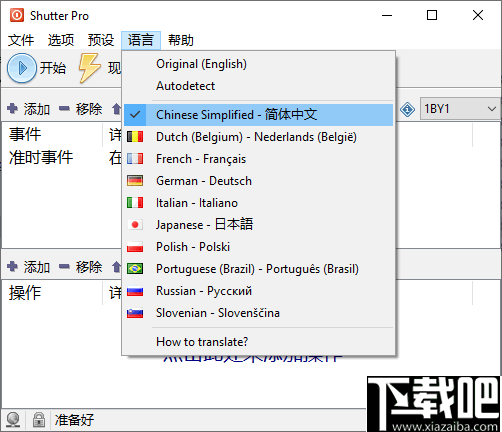Open the 预设 menu
This screenshot has width=502, height=432.
[101, 40]
